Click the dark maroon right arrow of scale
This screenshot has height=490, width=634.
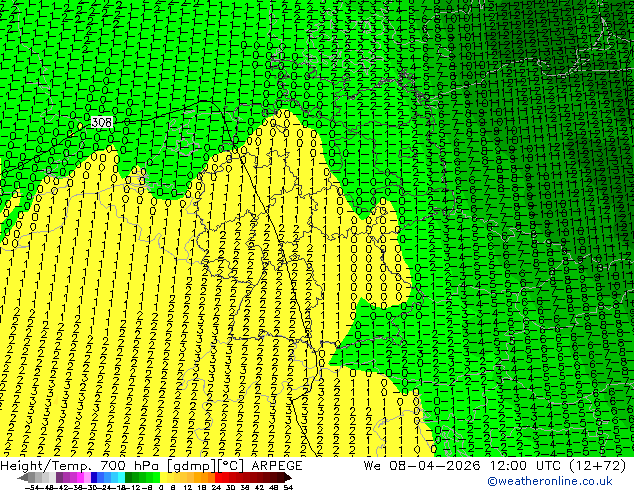(288, 477)
